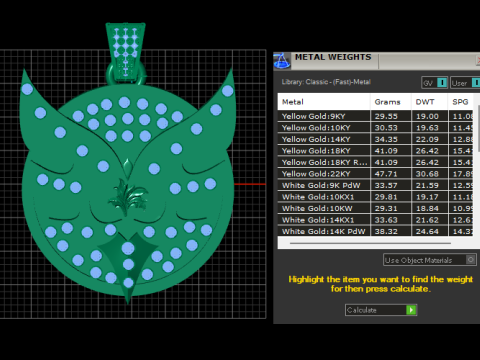Click the grams value '30.53'
Image resolution: width=480 pixels, height=360 pixels.
click(386, 128)
